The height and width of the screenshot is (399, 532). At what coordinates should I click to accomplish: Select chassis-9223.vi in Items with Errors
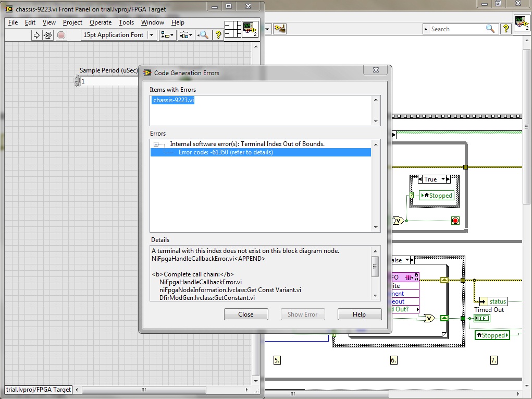[x=174, y=100]
